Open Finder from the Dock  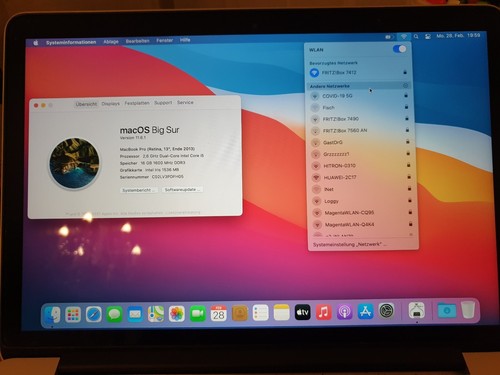pos(52,314)
